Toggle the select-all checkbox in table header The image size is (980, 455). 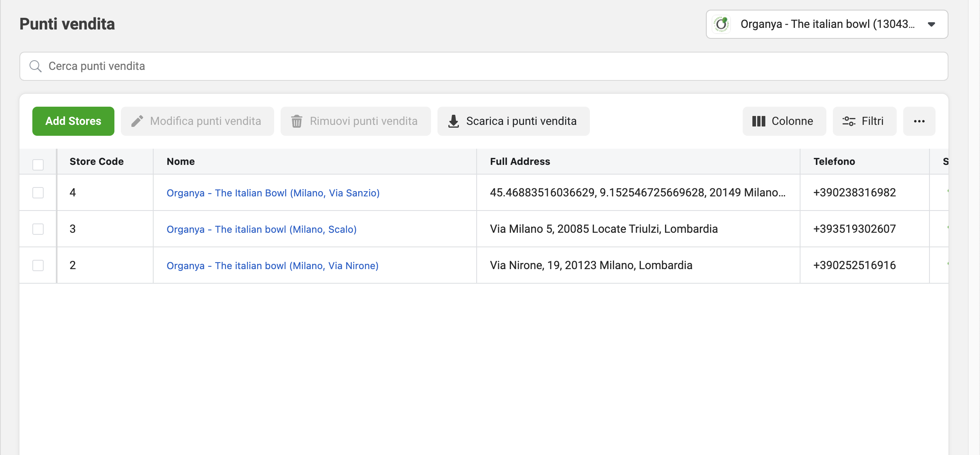click(38, 164)
